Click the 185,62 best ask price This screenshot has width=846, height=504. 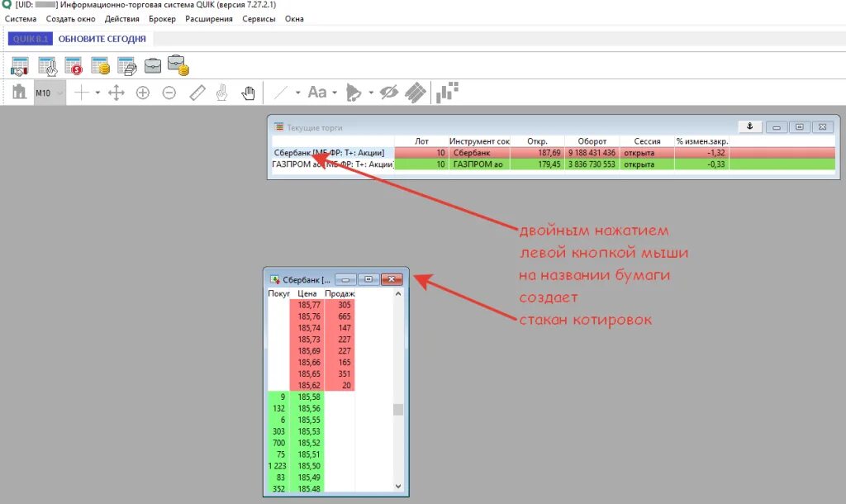click(x=309, y=385)
